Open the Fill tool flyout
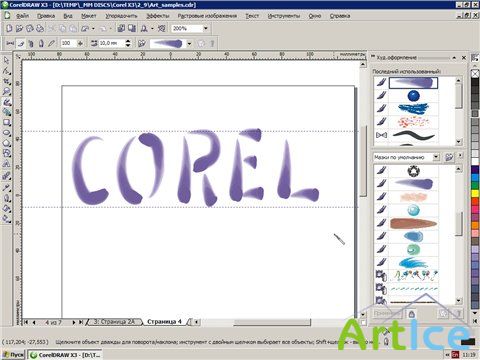 7,209
